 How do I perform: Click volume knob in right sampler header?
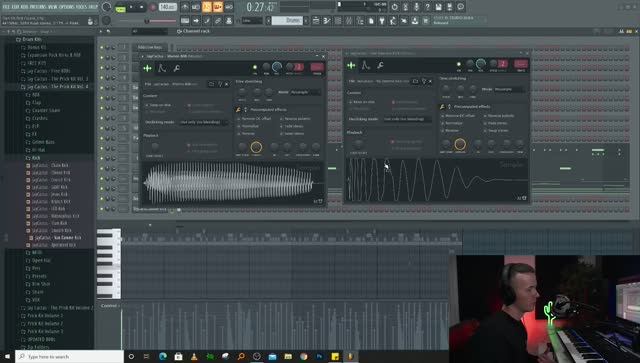pos(481,63)
